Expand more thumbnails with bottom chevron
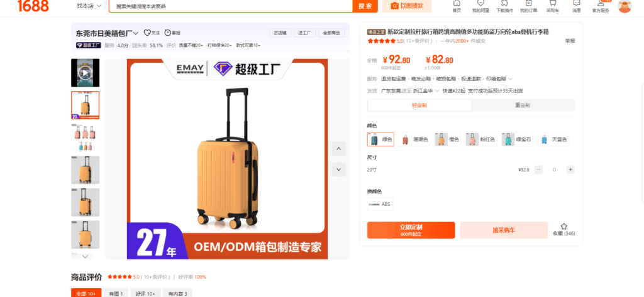Viewport: 644px width, 297px height. coord(85,256)
